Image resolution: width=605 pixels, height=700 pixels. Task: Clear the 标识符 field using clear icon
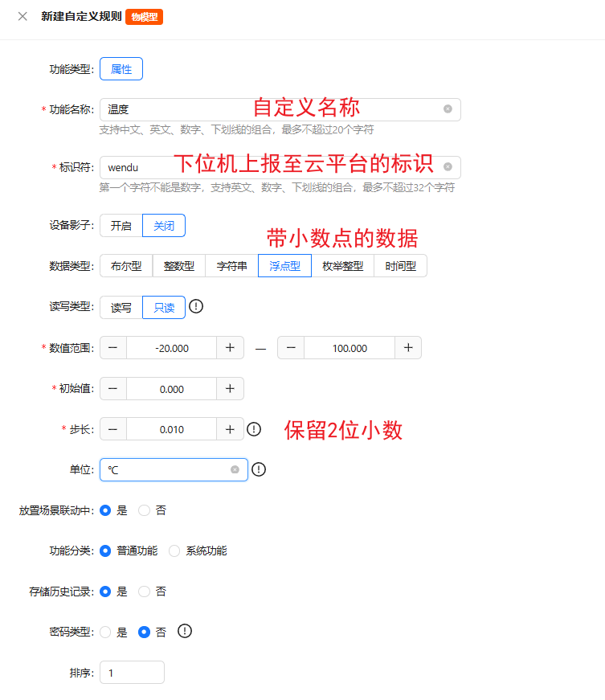(448, 167)
